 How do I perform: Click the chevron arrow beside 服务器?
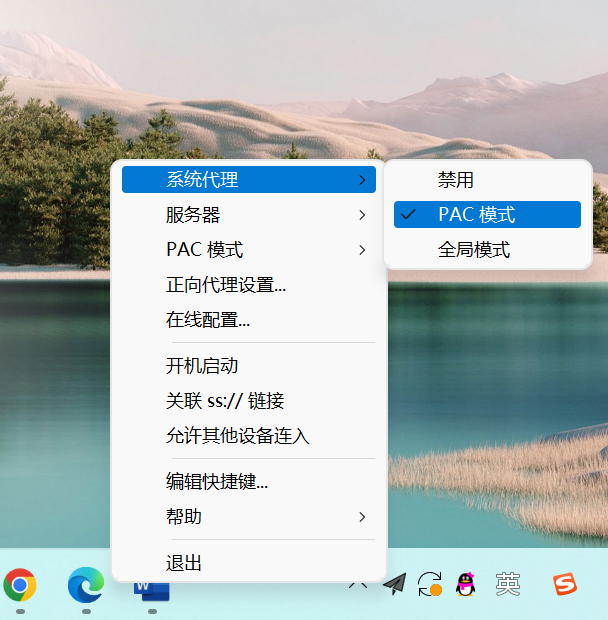point(362,215)
